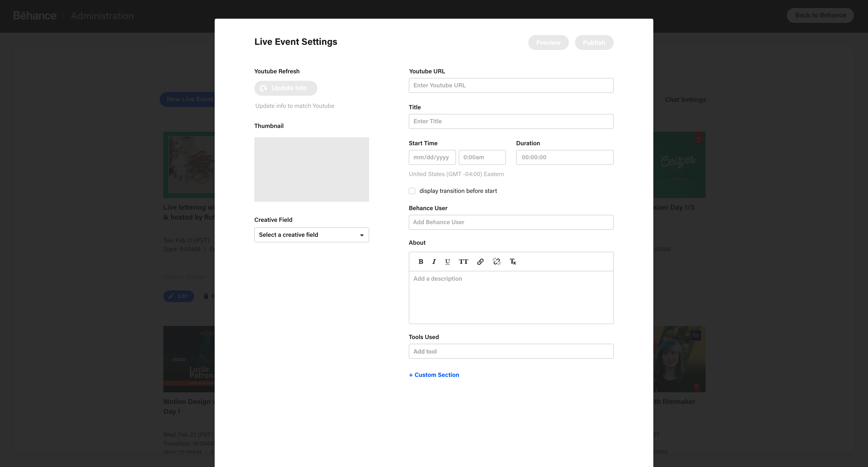Click the trash icon beside Edit button
868x467 pixels.
[206, 296]
